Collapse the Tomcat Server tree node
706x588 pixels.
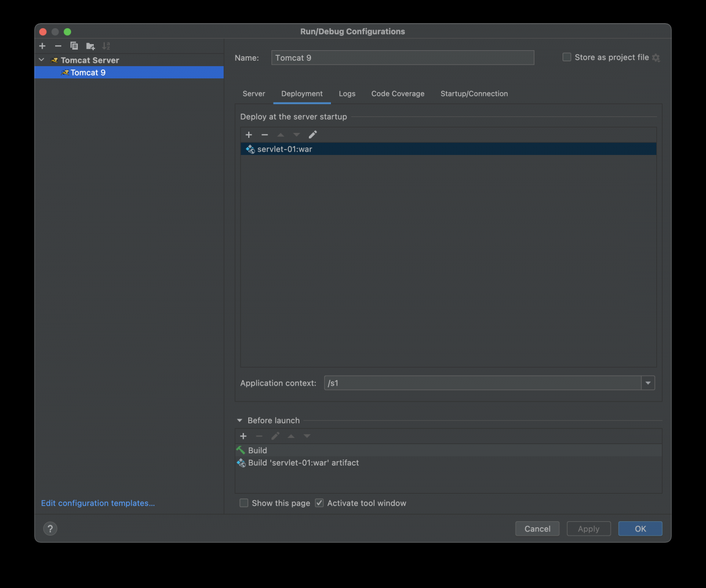point(41,60)
